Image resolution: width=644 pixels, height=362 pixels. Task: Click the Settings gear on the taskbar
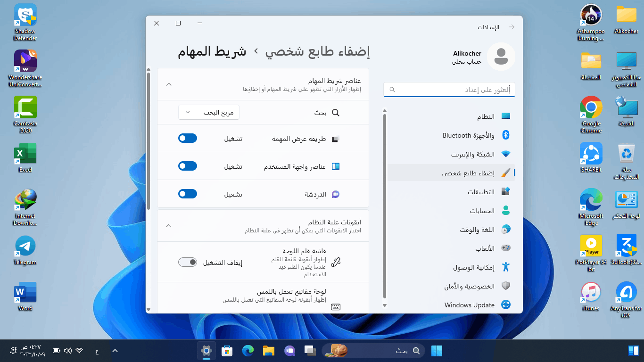click(206, 351)
